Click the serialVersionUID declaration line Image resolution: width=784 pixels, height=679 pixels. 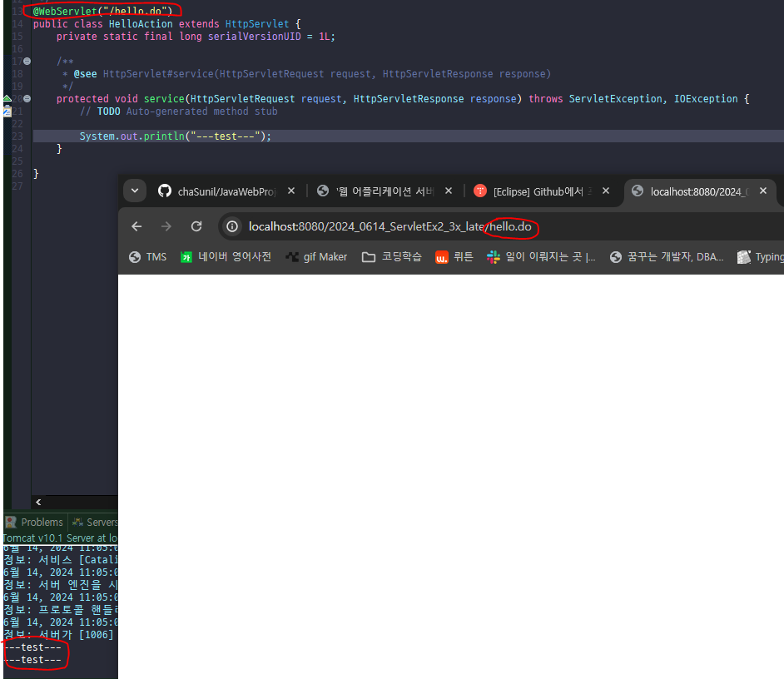coord(196,37)
